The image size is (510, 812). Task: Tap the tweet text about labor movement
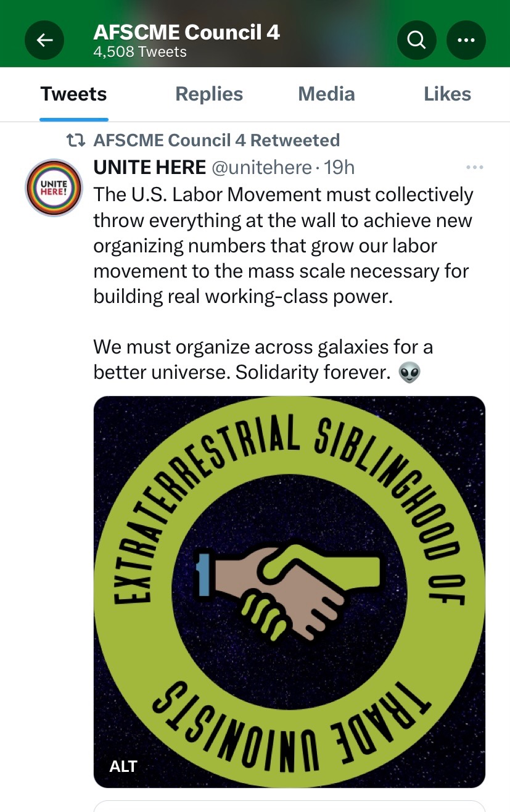tap(283, 246)
